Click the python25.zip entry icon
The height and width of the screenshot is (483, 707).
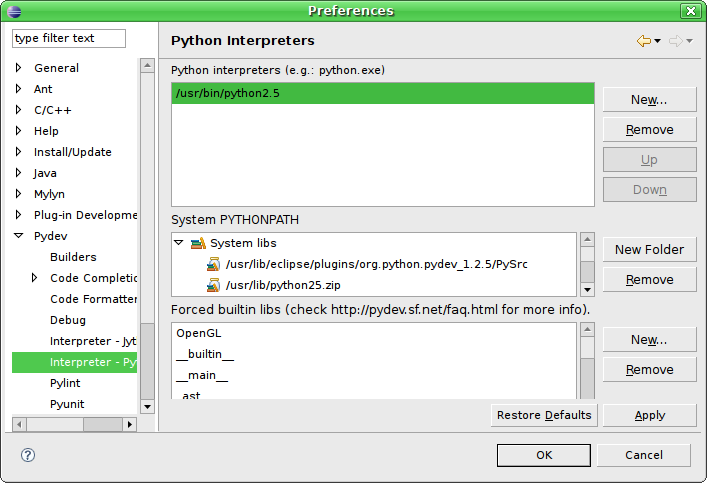(x=214, y=285)
